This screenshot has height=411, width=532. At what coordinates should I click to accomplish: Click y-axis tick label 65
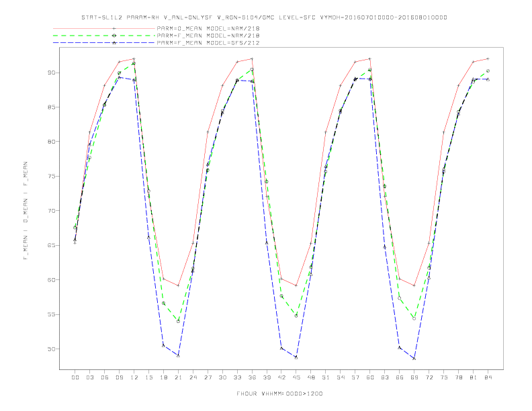pos(51,245)
